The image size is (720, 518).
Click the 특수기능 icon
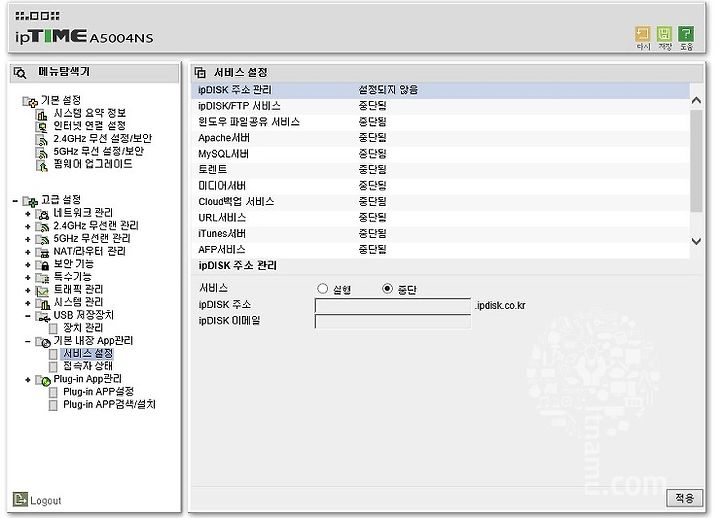pos(42,278)
